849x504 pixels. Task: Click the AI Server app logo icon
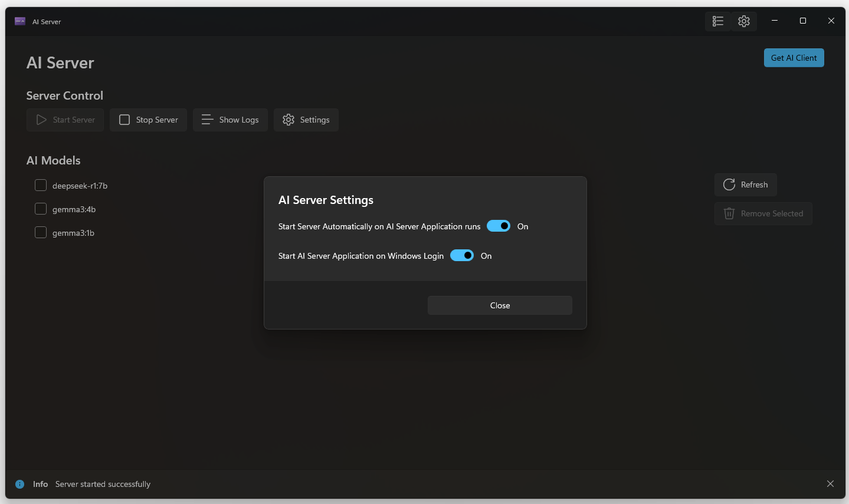coord(20,21)
